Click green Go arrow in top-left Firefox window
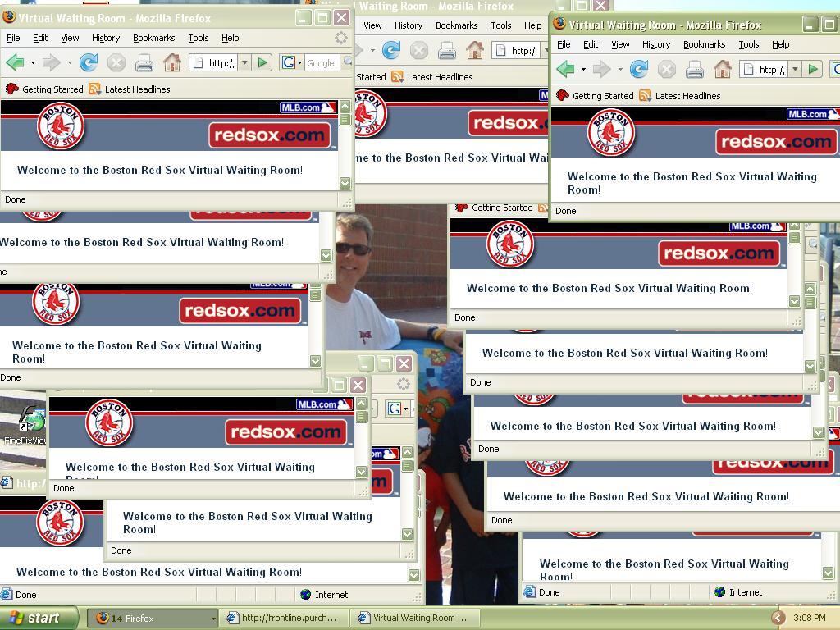This screenshot has width=840, height=630. pos(262,62)
